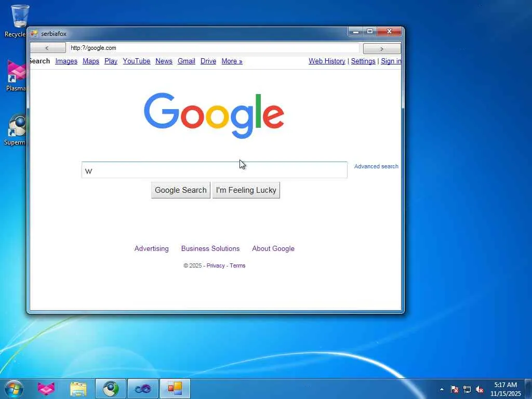Image resolution: width=532 pixels, height=399 pixels.
Task: Click the Google Search button
Action: [180, 190]
